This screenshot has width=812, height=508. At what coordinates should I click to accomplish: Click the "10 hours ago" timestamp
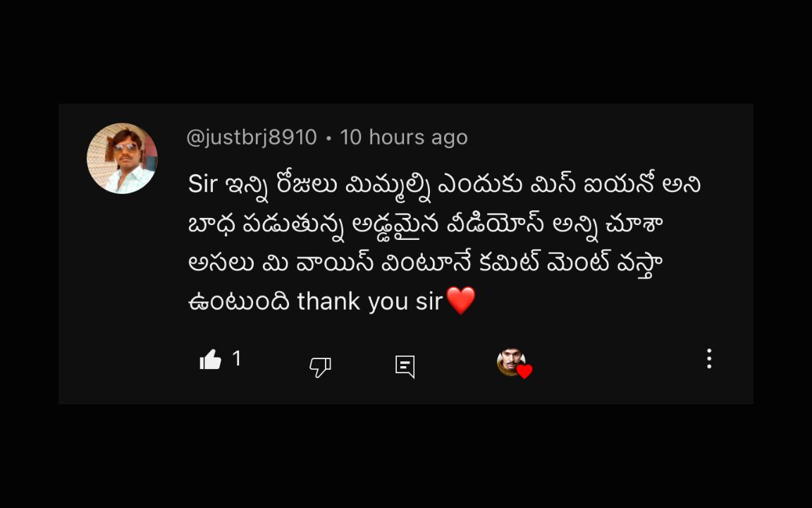click(x=404, y=138)
